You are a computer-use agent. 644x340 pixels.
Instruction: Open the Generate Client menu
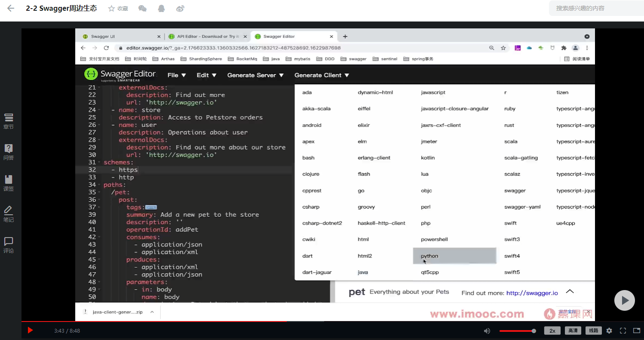(x=322, y=75)
